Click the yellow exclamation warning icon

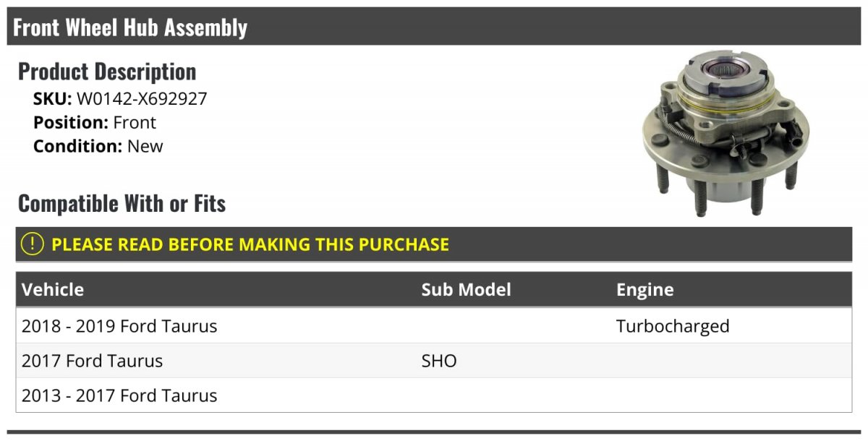(x=33, y=244)
